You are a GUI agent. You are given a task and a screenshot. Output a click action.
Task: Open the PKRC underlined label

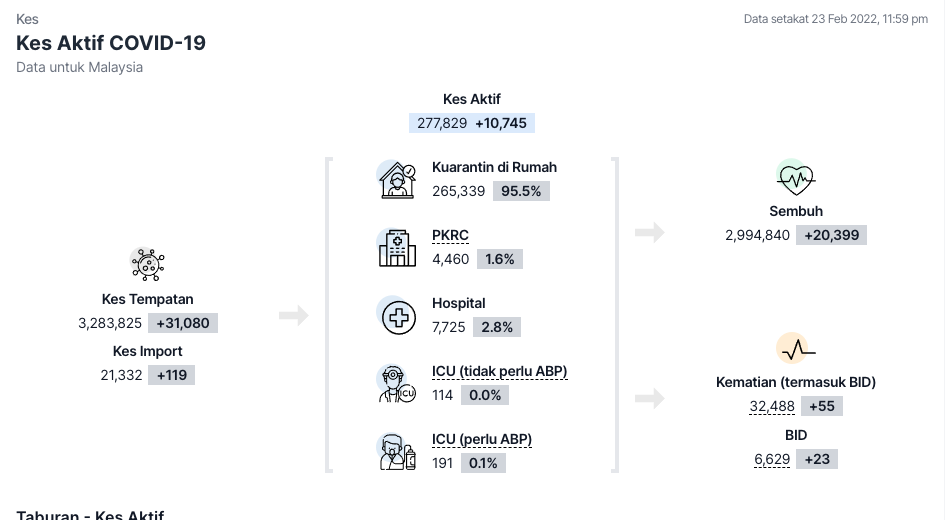(x=450, y=236)
